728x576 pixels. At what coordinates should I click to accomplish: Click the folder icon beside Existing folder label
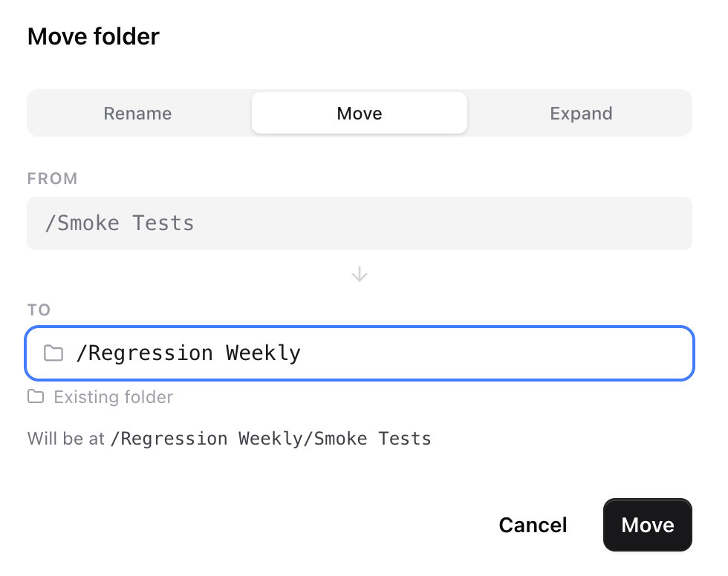(35, 397)
